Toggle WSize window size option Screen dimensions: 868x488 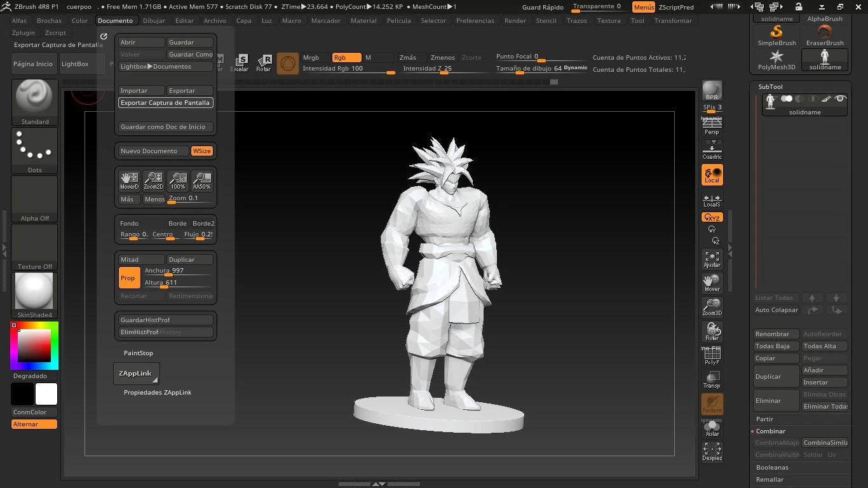pyautogui.click(x=202, y=151)
